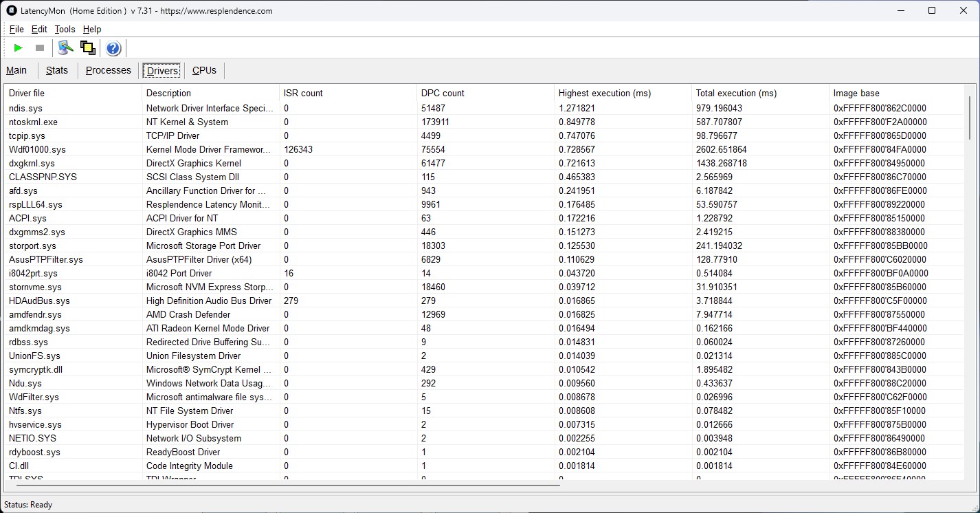Screen dimensions: 980x513
Task: Open help via blue question mark icon
Action: point(113,48)
